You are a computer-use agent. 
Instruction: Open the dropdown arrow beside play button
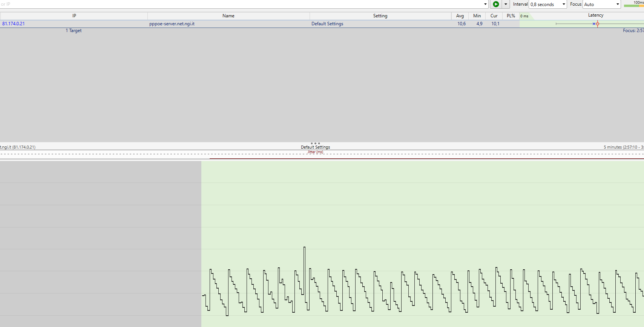[x=506, y=4]
